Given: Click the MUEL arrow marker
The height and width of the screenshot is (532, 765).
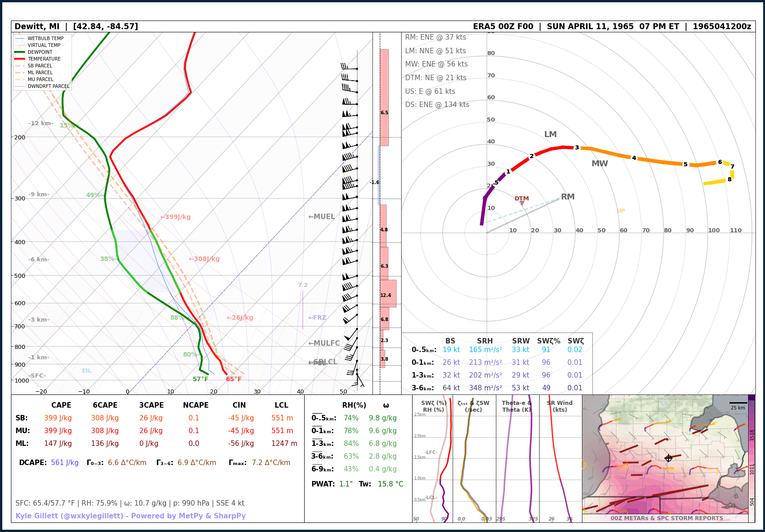Looking at the screenshot, I should (x=321, y=217).
